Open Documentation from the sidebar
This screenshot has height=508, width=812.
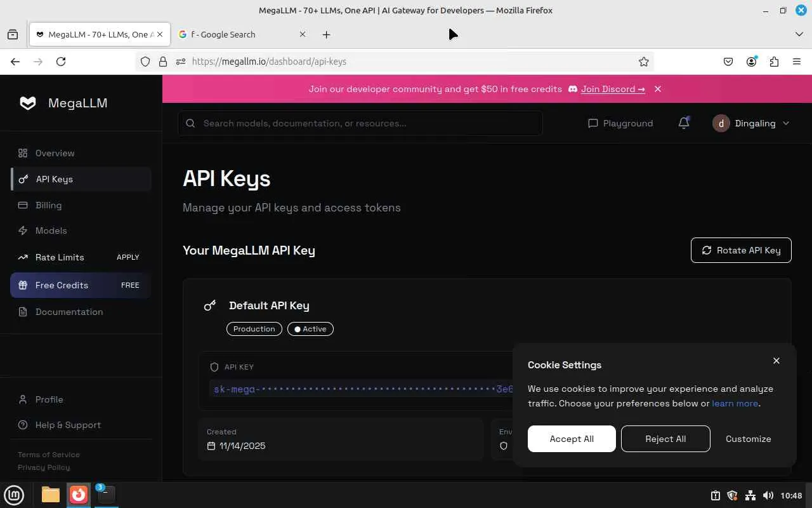[81, 312]
